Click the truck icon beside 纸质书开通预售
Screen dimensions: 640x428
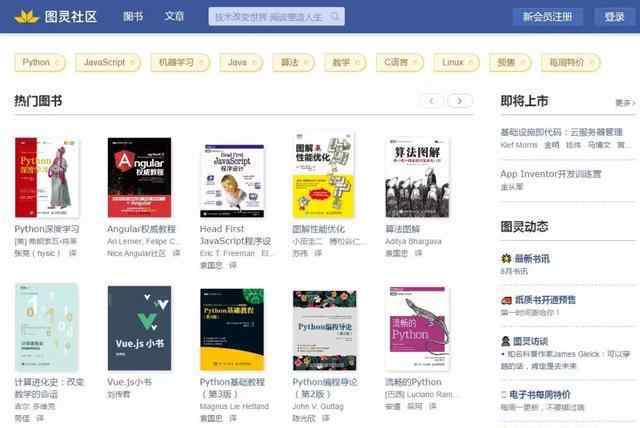point(506,300)
